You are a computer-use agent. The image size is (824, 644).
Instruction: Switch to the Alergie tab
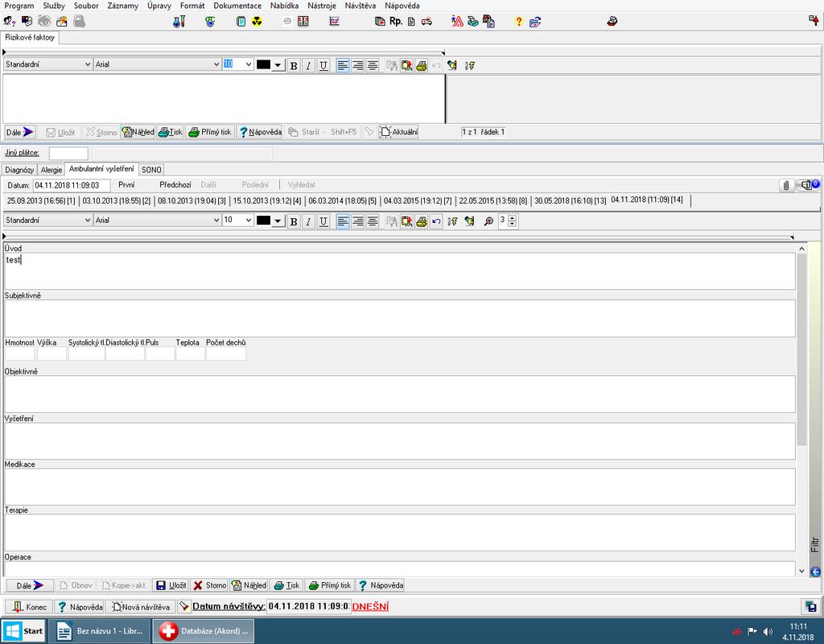click(51, 170)
